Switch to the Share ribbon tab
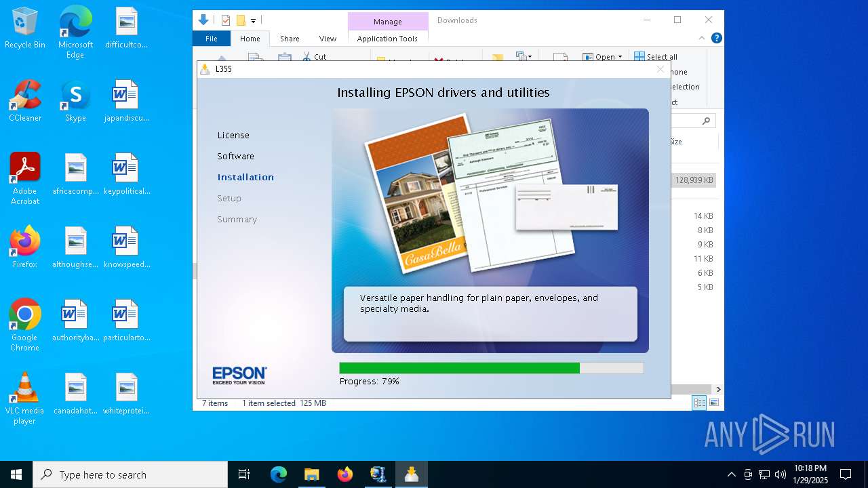The image size is (868, 488). 290,39
